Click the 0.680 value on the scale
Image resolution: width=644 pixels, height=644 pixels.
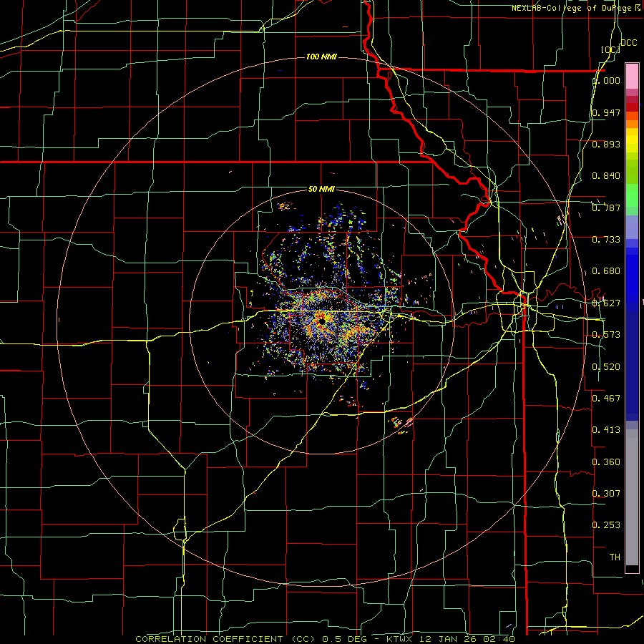pos(606,271)
